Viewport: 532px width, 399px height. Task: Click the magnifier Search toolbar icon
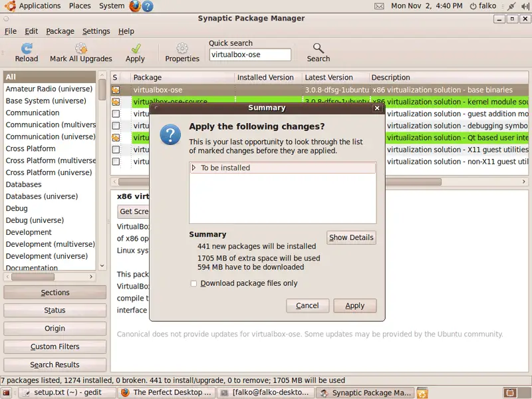point(319,49)
